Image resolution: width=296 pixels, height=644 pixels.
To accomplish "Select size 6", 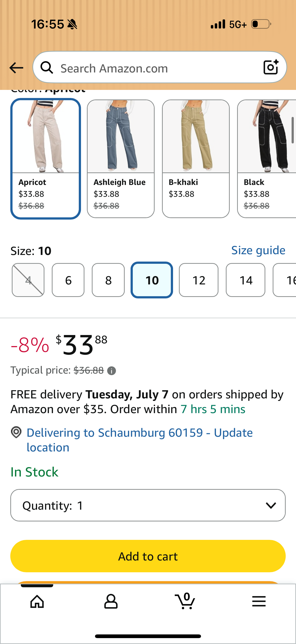I will [x=68, y=280].
